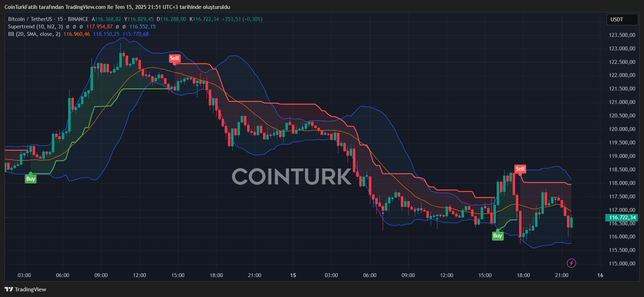Click the open value A116.368,82
Viewport: 644px width, 297px height.
click(106, 19)
